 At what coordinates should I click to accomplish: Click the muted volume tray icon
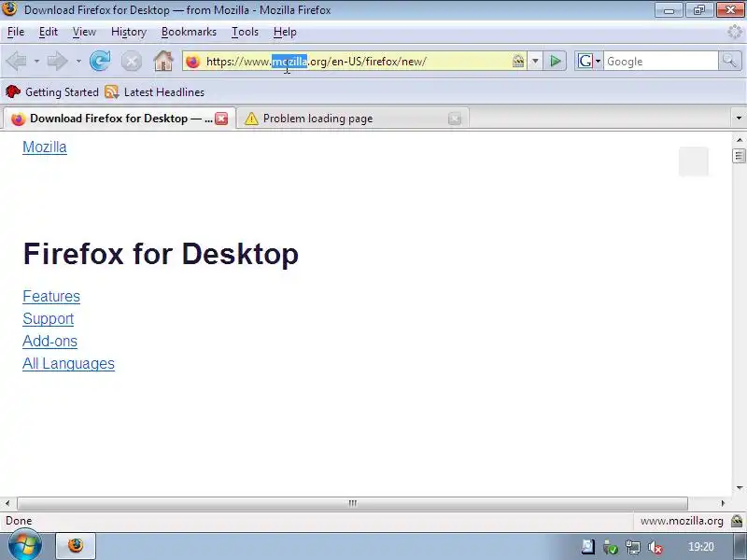(x=655, y=547)
